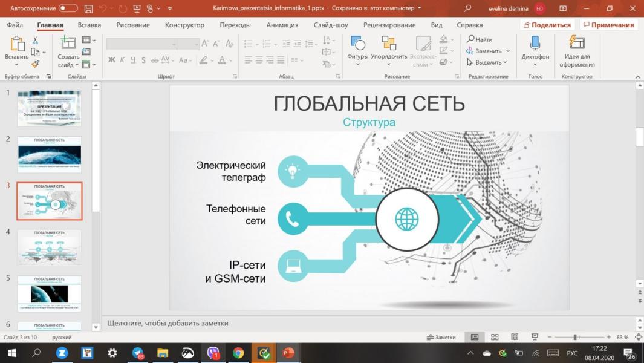
Task: Toggle italic formatting (К)
Action: tap(122, 60)
